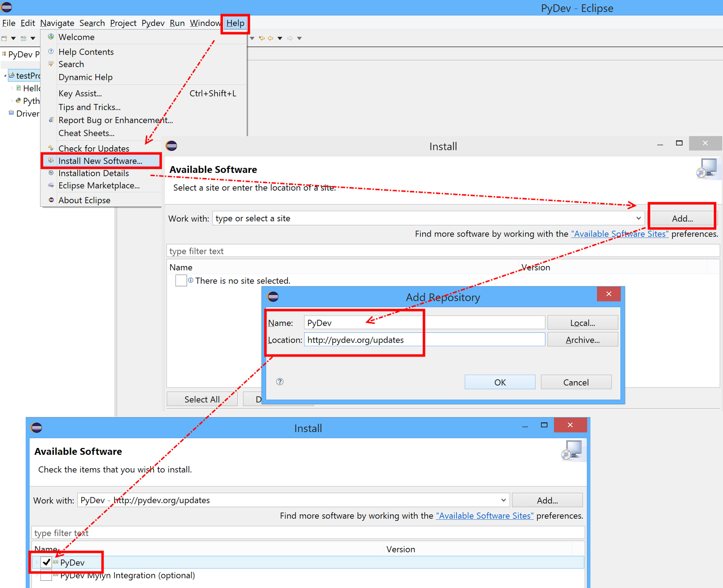Screen dimensions: 723x588
Task: Check the PyDev Mylyn Integration checkbox
Action: pyautogui.click(x=46, y=575)
